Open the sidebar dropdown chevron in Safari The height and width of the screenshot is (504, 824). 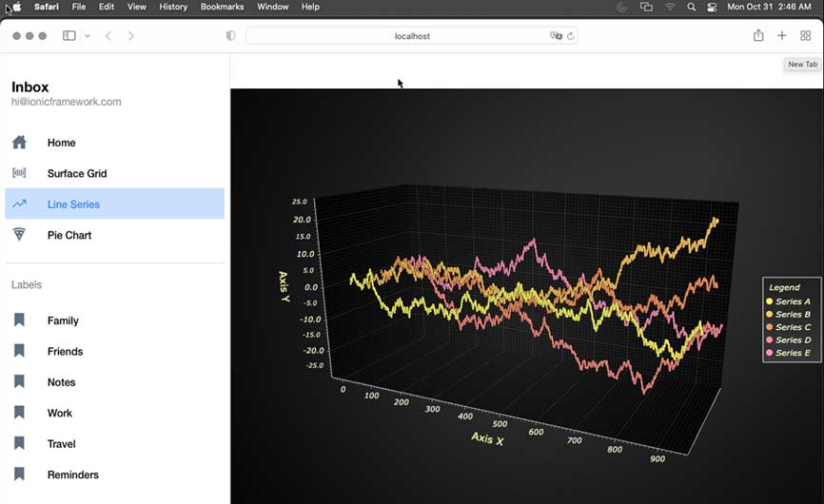tap(88, 36)
